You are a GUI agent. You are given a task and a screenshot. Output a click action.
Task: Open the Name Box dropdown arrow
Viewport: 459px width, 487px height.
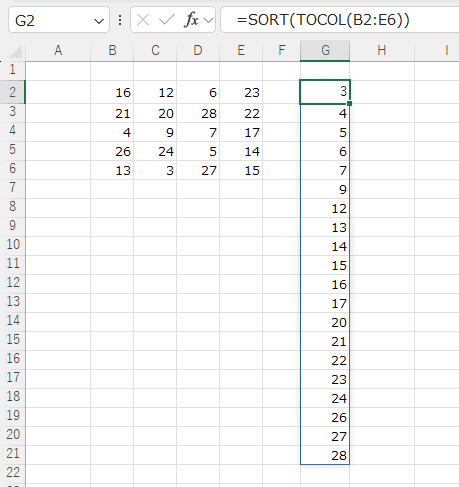(x=99, y=21)
